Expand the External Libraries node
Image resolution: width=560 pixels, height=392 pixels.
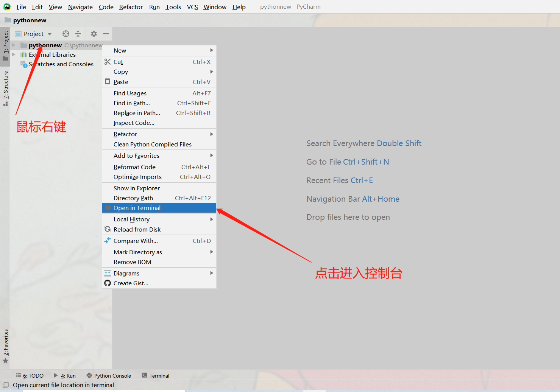tap(14, 54)
